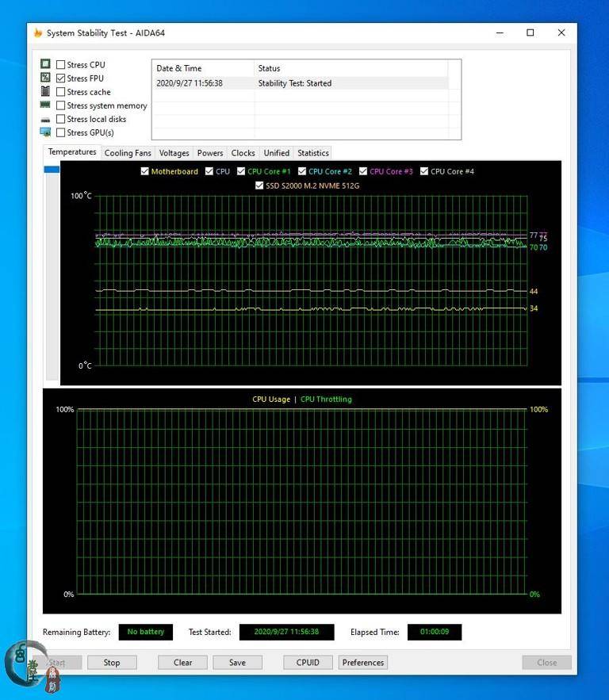Image resolution: width=609 pixels, height=700 pixels.
Task: Minimize the AIDA64 window
Action: (500, 33)
